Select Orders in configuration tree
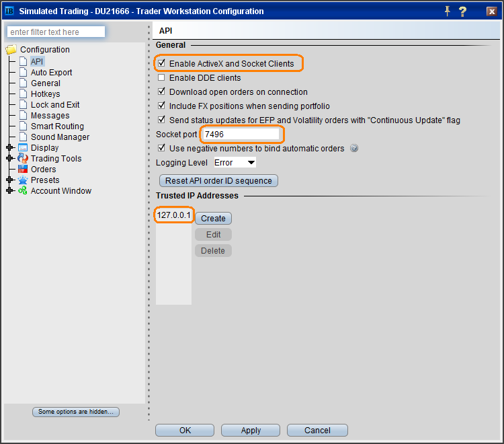 point(44,170)
